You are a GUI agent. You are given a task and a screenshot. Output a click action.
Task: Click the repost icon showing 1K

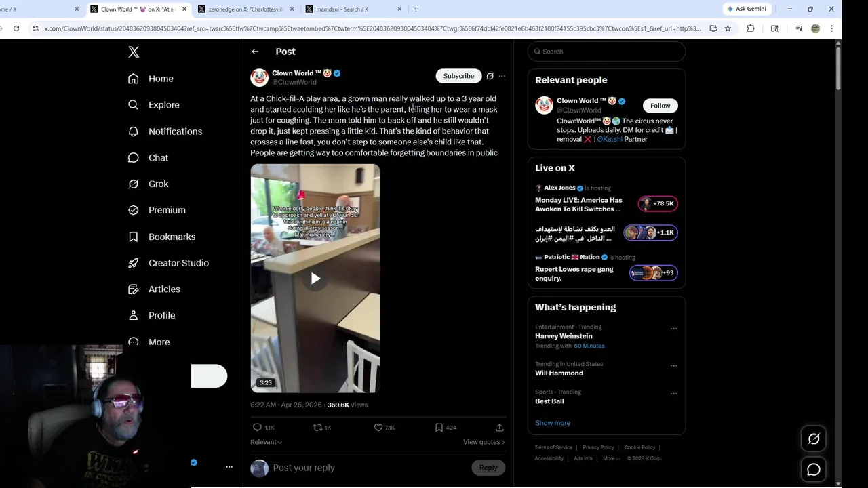coord(317,428)
